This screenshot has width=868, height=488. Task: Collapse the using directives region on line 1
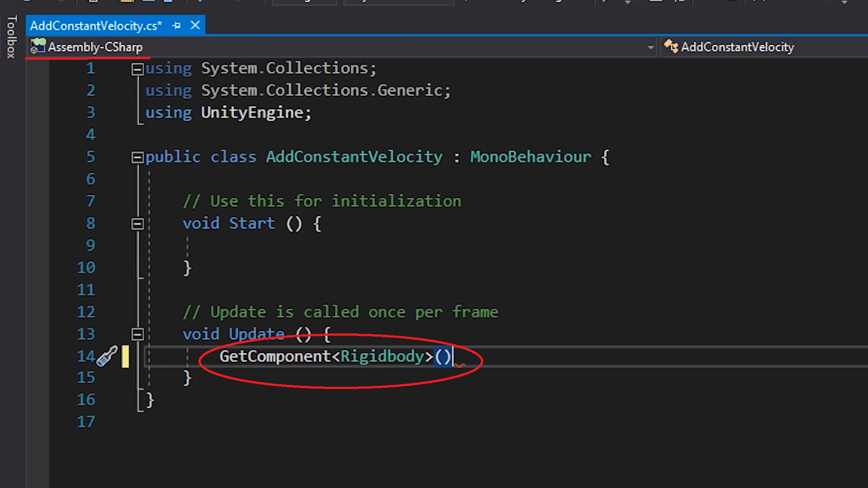pos(137,68)
